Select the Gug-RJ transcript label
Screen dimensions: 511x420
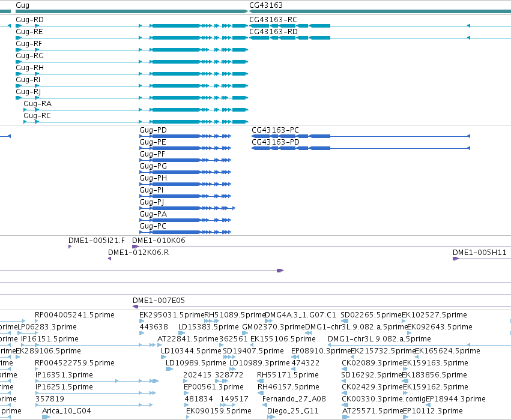point(28,92)
